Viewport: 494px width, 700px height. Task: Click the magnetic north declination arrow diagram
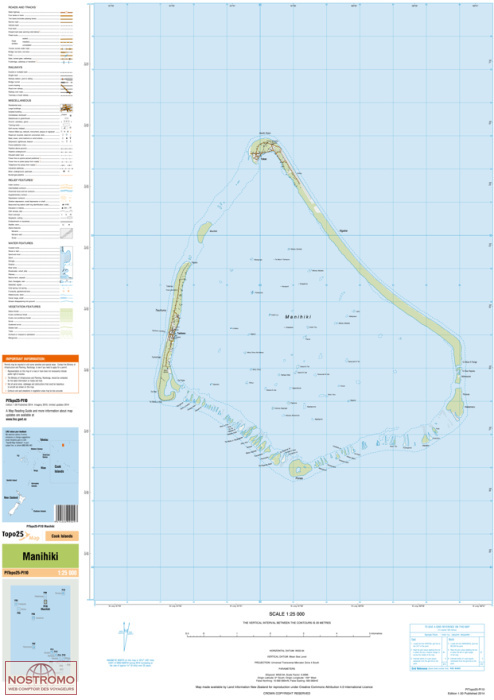click(125, 636)
